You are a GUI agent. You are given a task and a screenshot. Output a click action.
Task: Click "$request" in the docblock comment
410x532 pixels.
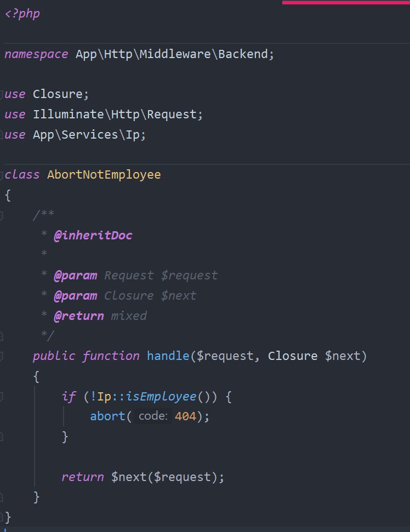[x=189, y=276]
